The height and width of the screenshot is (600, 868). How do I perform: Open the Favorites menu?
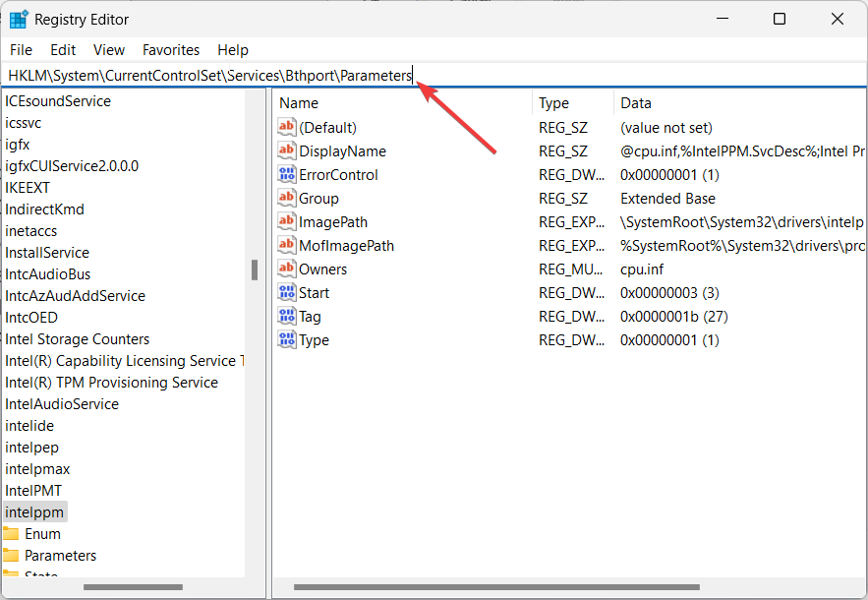tap(170, 50)
